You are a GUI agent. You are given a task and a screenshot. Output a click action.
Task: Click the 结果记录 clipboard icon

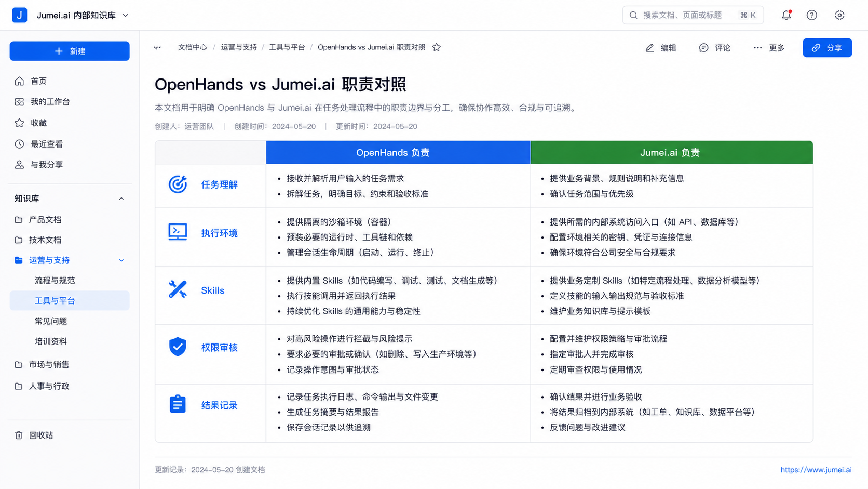coord(178,404)
